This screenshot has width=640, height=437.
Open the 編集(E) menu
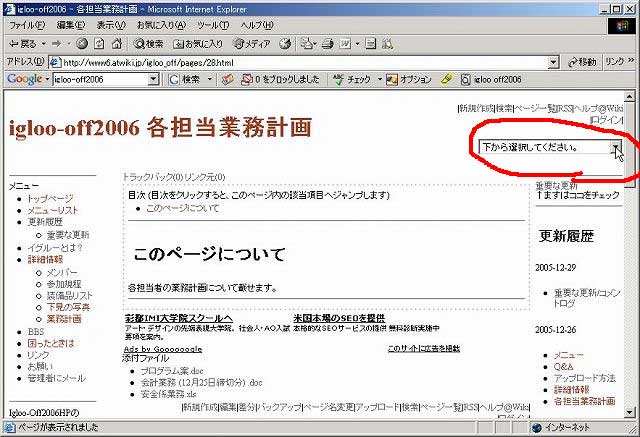(71, 25)
